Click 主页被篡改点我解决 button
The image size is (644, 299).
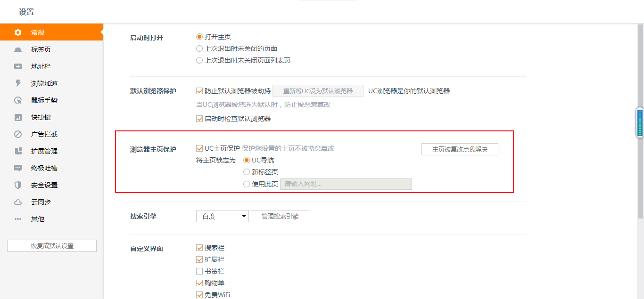point(460,149)
